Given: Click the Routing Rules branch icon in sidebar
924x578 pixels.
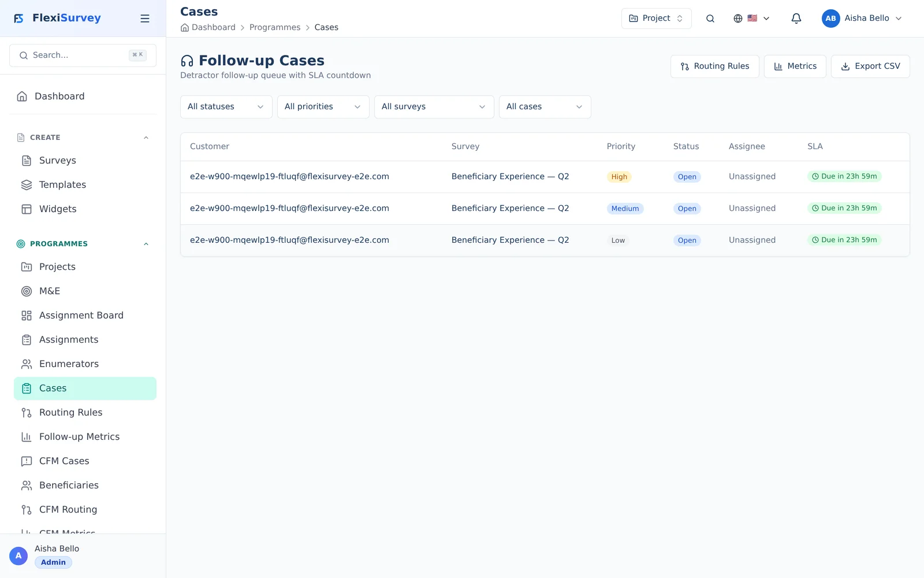Looking at the screenshot, I should pos(27,413).
